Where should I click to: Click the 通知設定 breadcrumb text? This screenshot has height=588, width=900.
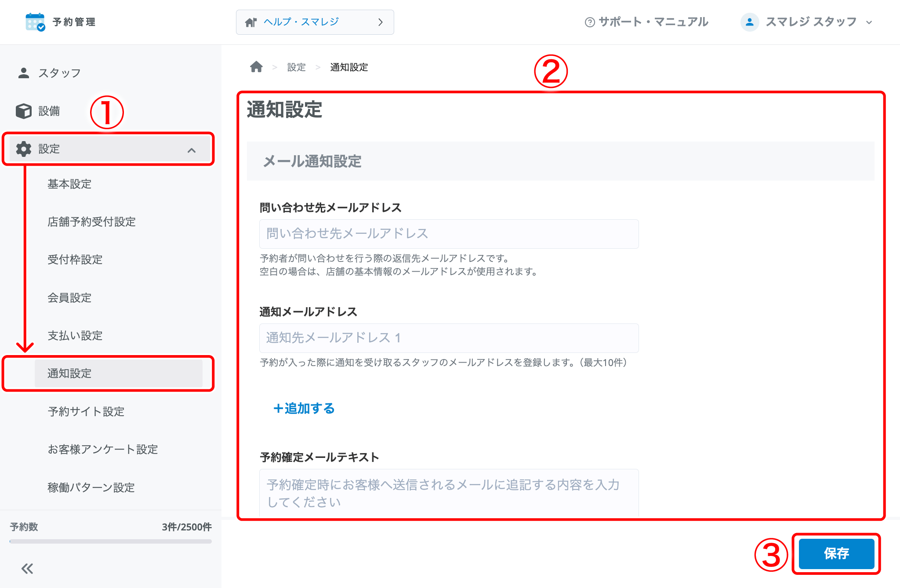349,67
